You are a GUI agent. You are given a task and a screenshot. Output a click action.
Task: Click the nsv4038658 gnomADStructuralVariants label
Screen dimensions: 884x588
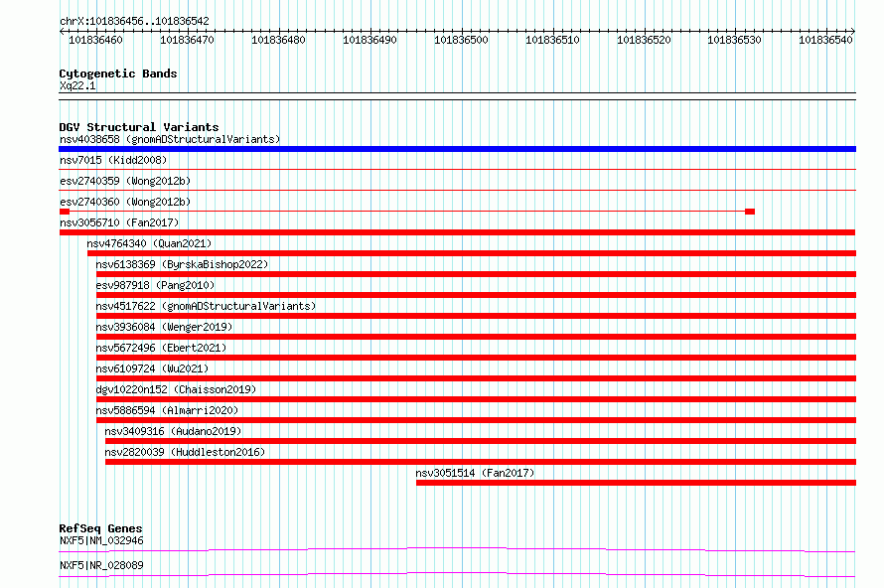coord(170,139)
